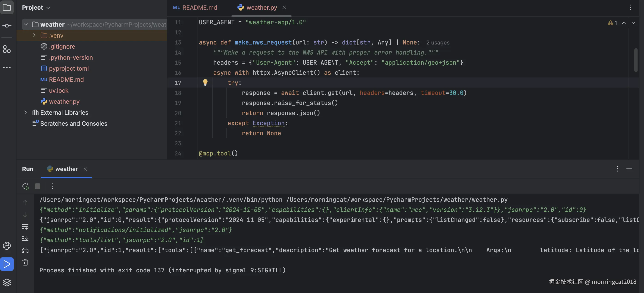The width and height of the screenshot is (644, 293).
Task: Click the Clear All trash icon
Action: pos(25,262)
